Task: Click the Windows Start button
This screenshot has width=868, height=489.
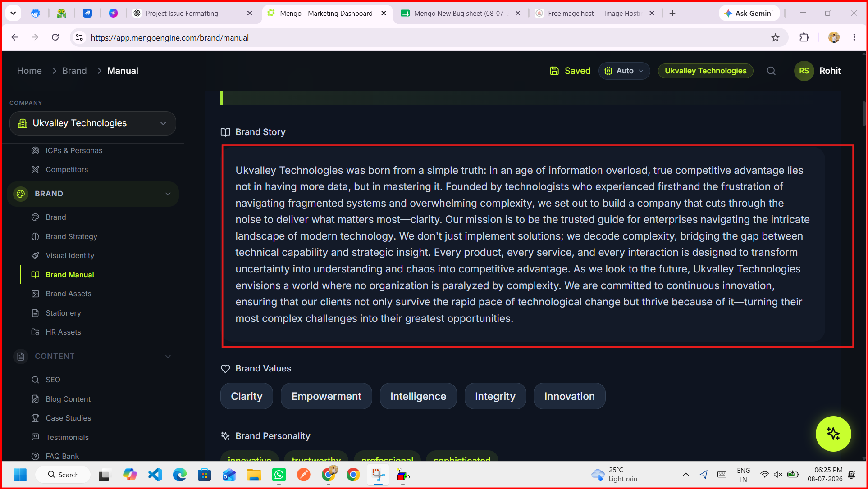Action: click(20, 475)
